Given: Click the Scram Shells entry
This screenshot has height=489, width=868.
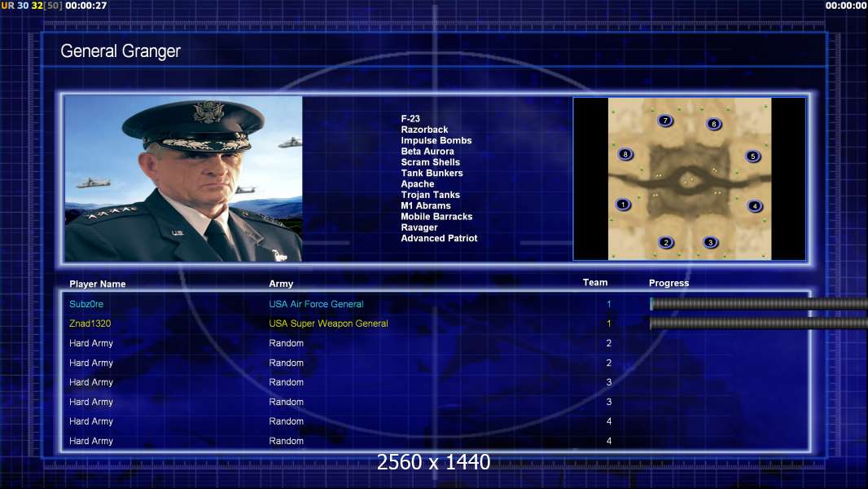Looking at the screenshot, I should pyautogui.click(x=430, y=162).
